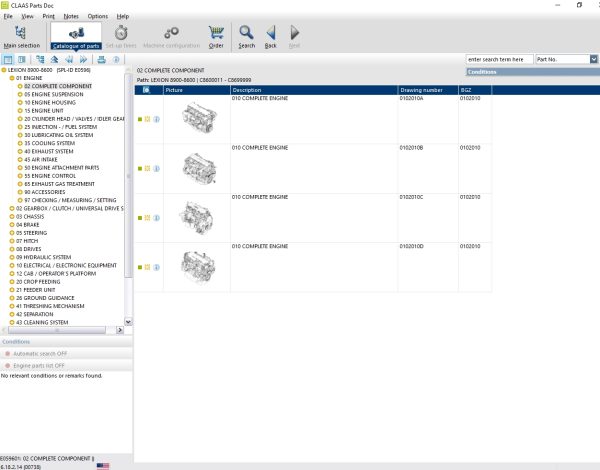Click the yellow note icon for 0102010B
The height and width of the screenshot is (470, 600).
click(x=149, y=168)
